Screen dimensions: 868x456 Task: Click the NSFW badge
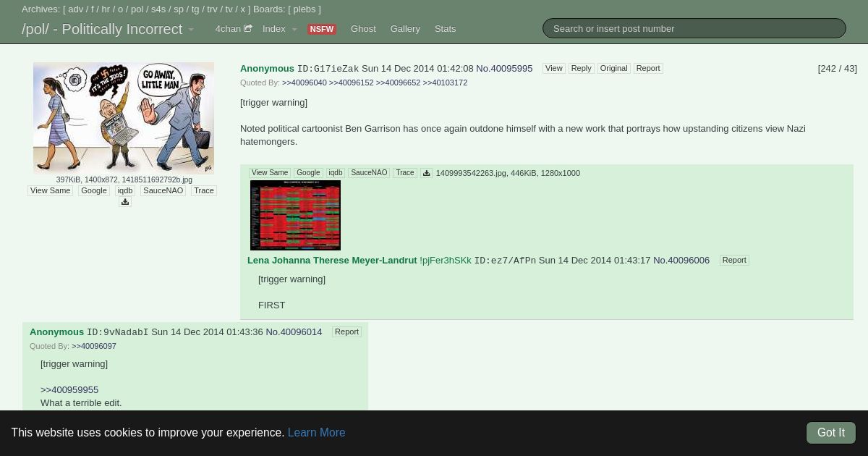pos(321,29)
